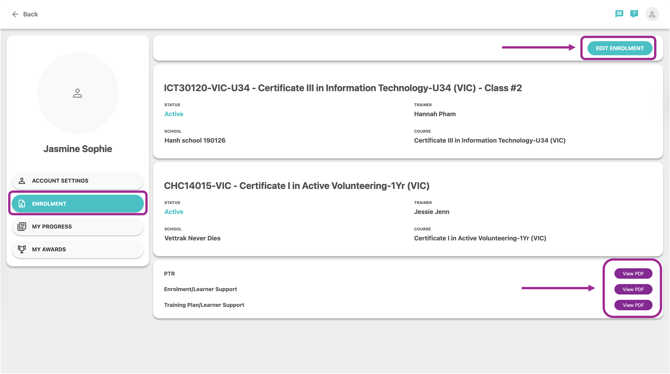
Task: Click the Enrolment document icon
Action: [x=22, y=204]
